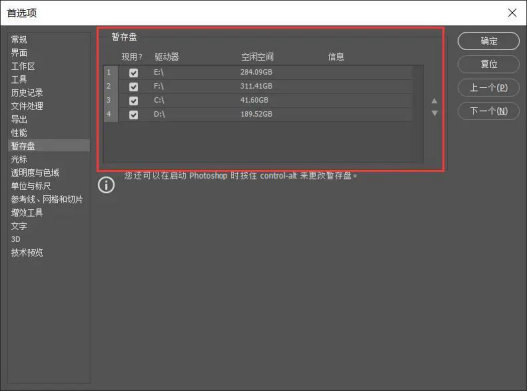
Task: Select drive F:\ row text
Action: pyautogui.click(x=159, y=86)
